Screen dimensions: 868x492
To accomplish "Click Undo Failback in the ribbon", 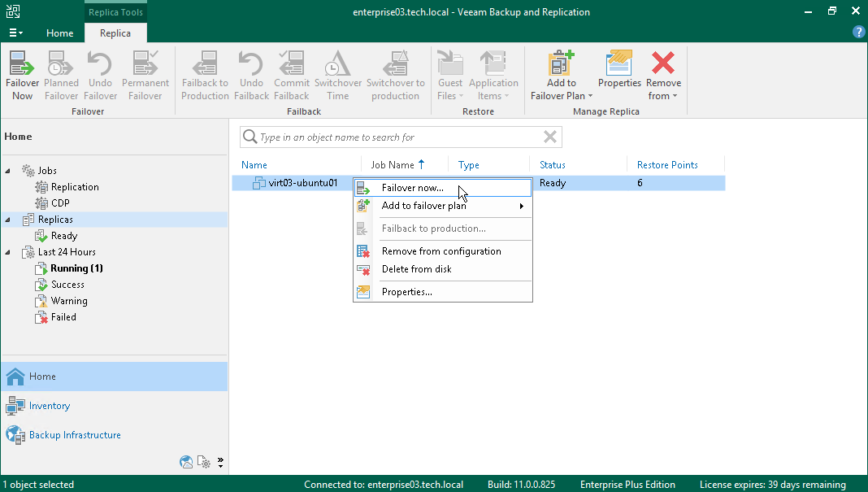I will pos(251,76).
